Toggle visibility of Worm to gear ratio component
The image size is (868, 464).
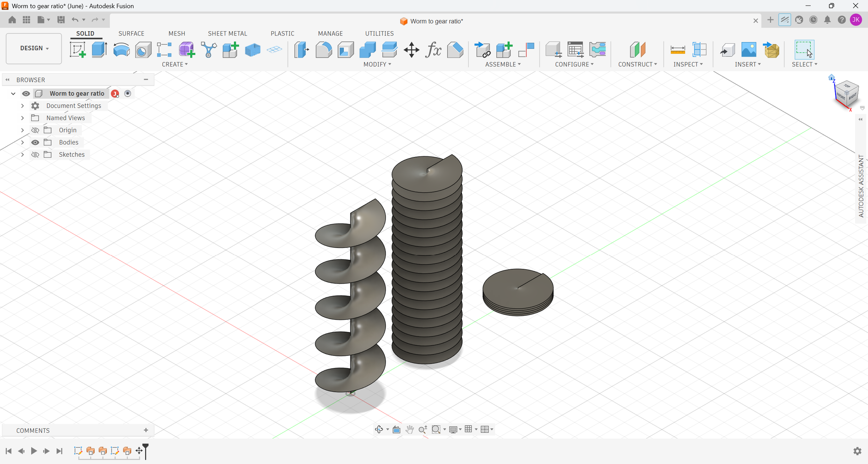click(x=26, y=93)
